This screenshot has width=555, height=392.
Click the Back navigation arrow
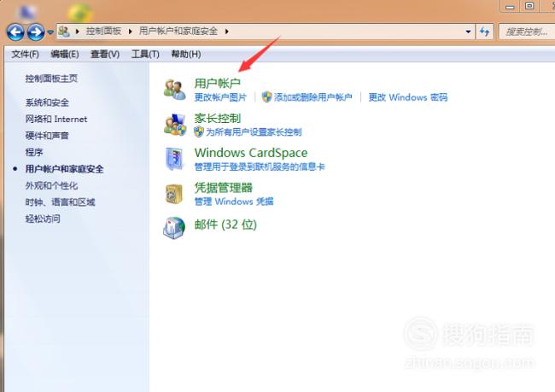click(x=15, y=32)
